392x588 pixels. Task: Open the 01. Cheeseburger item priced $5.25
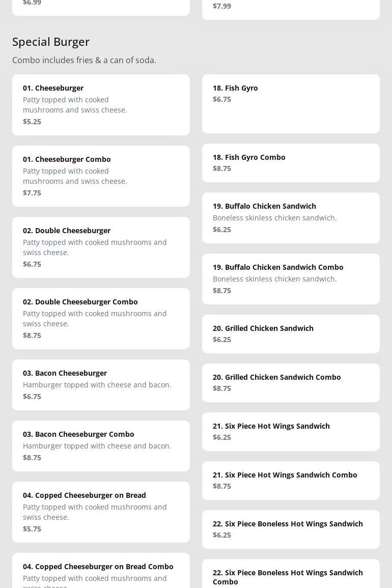pyautogui.click(x=101, y=105)
